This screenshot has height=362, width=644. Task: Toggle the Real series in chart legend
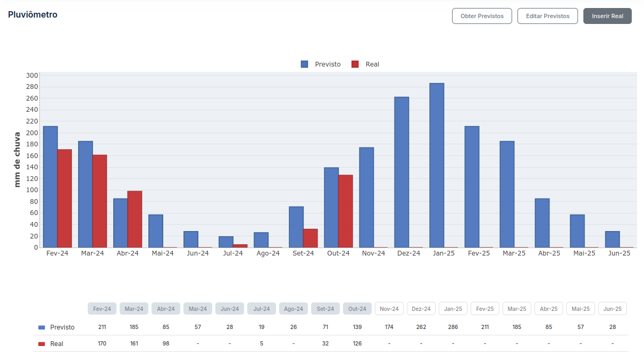365,64
